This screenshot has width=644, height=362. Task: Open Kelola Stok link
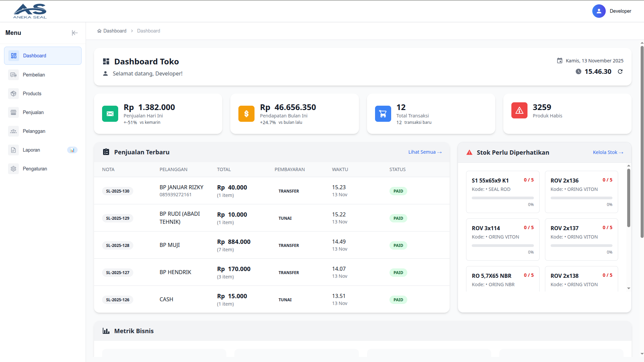click(608, 152)
